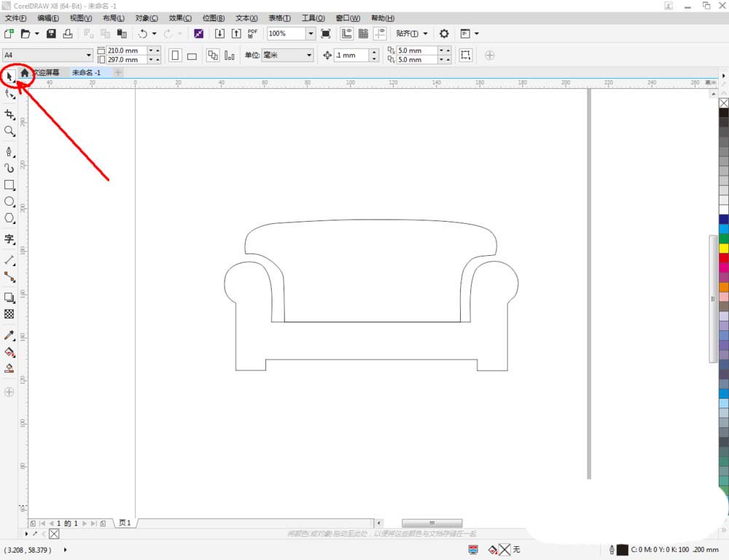This screenshot has height=560, width=729.
Task: Toggle rulers display
Action: click(346, 34)
